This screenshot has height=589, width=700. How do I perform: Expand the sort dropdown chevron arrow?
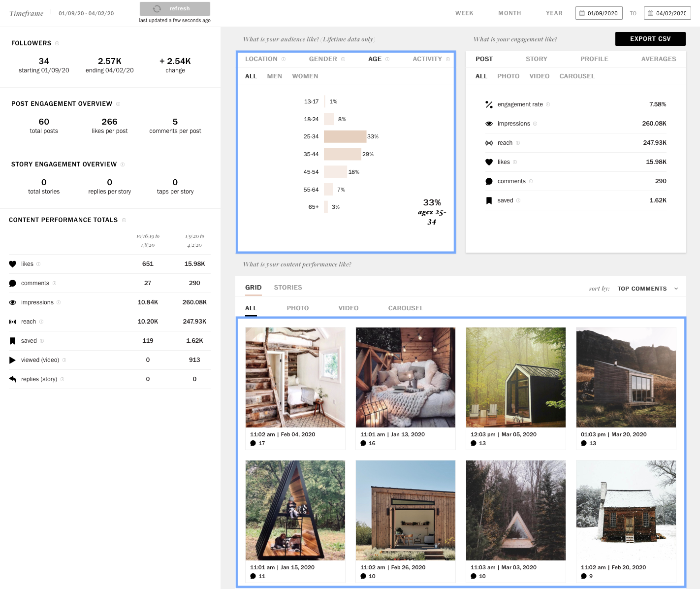pos(676,289)
